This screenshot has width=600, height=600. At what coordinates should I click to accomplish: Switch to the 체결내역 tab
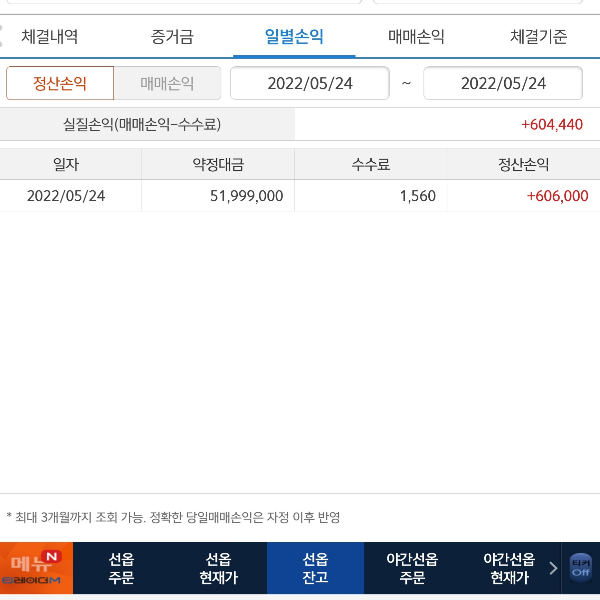click(x=50, y=37)
